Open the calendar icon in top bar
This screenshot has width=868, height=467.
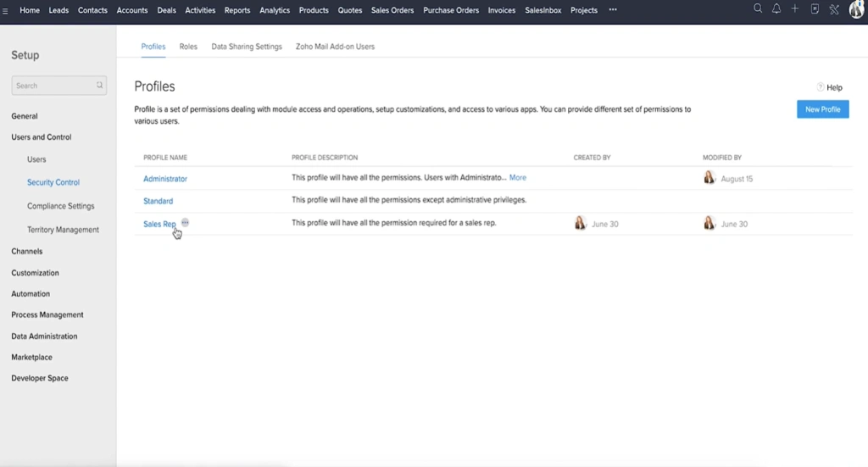coord(815,8)
